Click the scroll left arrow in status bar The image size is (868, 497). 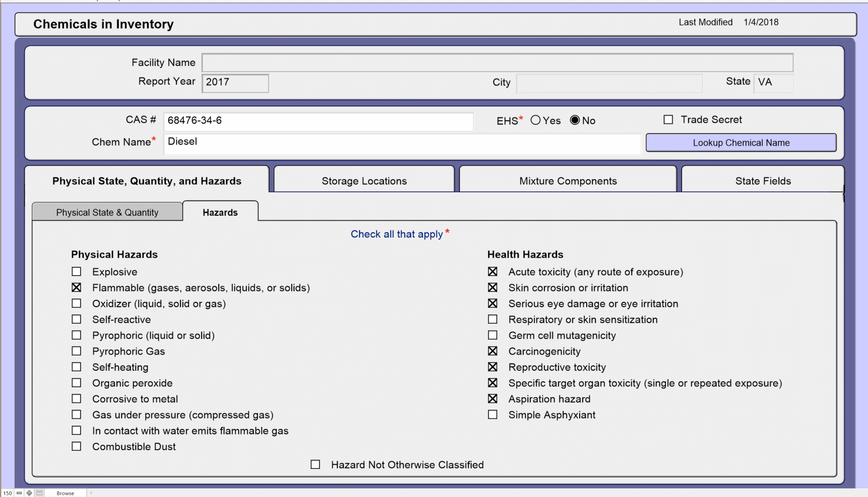click(91, 493)
